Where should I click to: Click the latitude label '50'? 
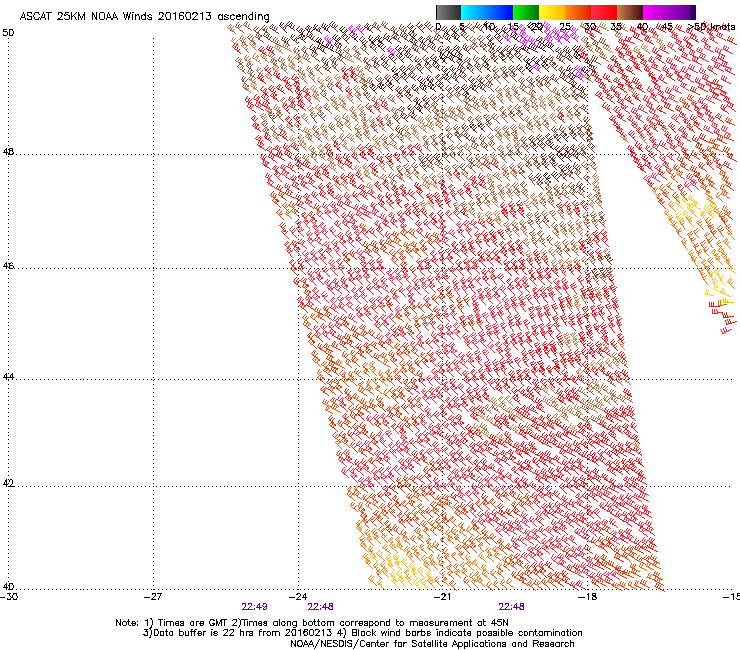tap(8, 33)
